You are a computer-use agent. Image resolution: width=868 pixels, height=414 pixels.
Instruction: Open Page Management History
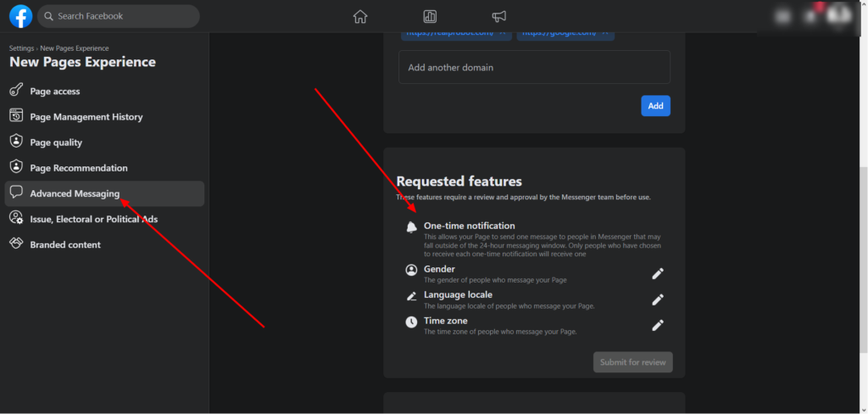[x=104, y=117]
